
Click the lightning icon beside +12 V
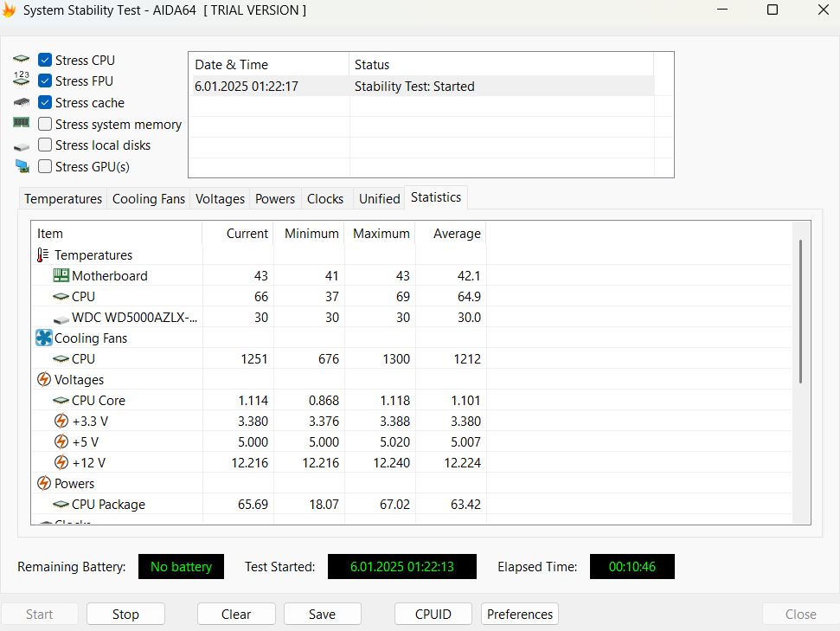pyautogui.click(x=61, y=462)
